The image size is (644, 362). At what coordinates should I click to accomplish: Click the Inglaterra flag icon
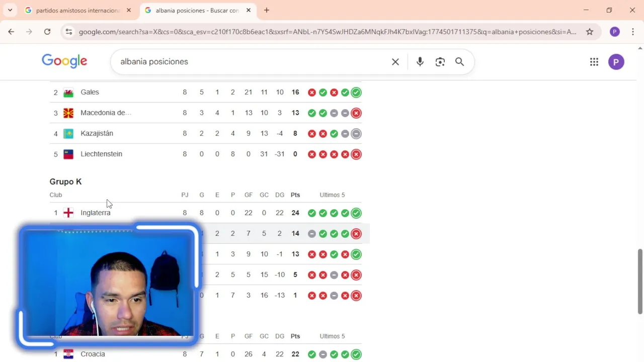pos(68,213)
